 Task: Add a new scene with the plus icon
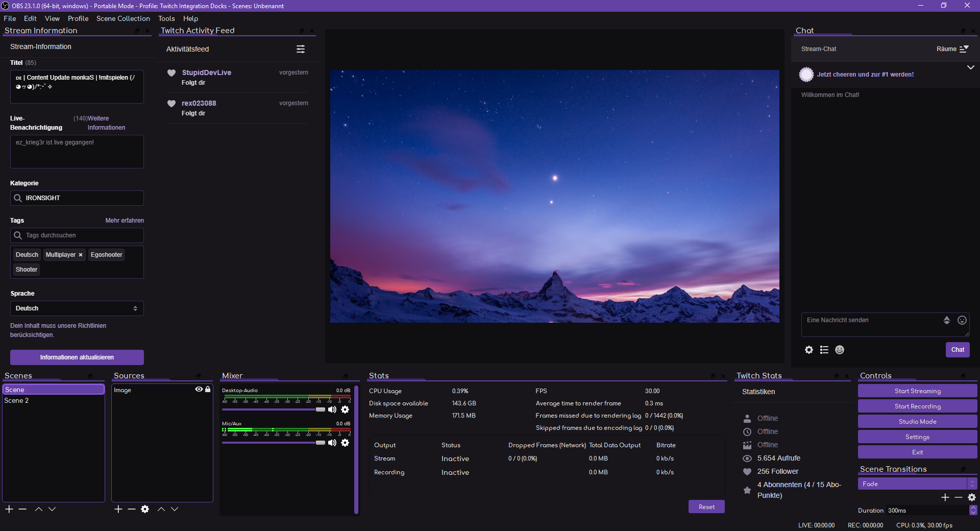pyautogui.click(x=8, y=509)
